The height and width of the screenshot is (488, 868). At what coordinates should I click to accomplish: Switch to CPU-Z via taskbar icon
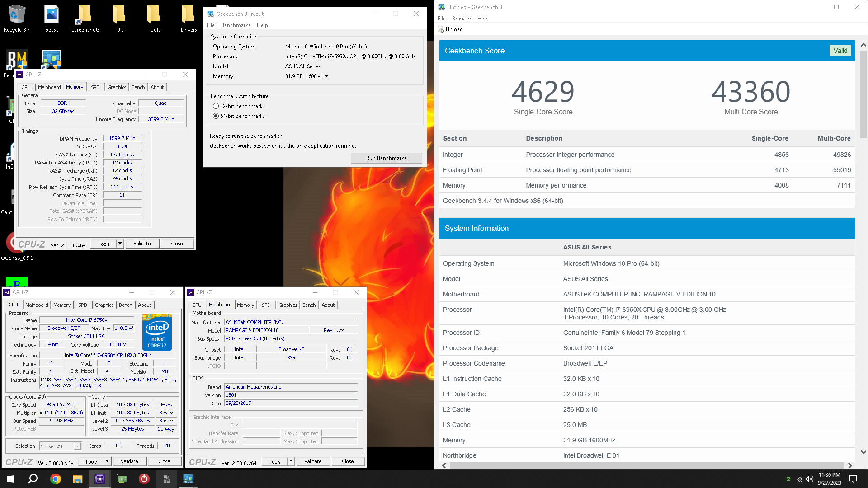click(100, 479)
